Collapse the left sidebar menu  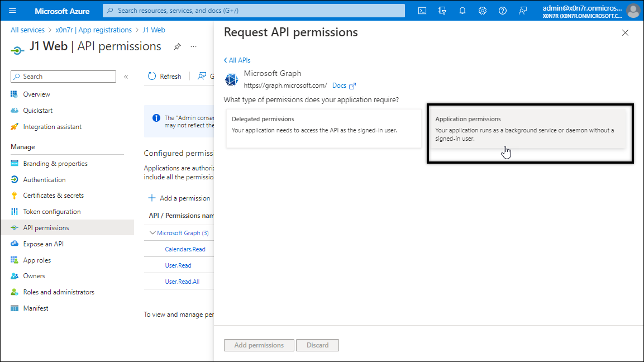click(126, 77)
